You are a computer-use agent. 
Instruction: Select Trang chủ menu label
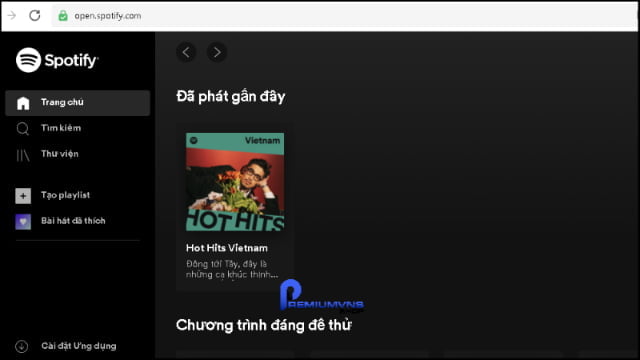(62, 102)
